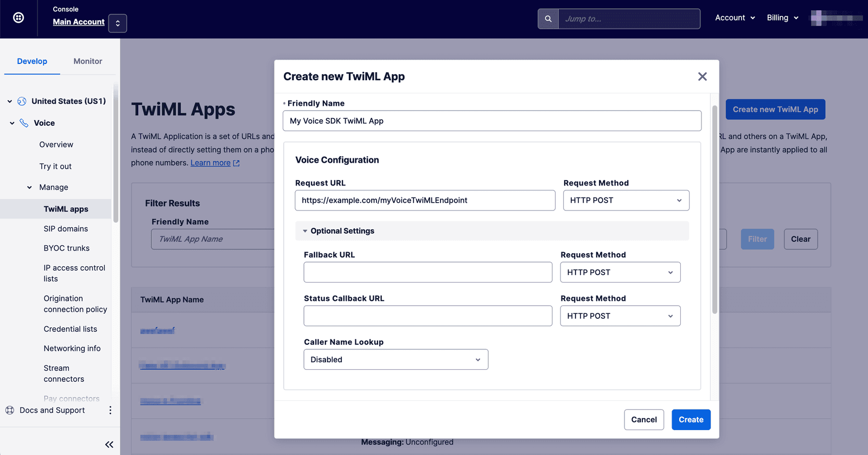The width and height of the screenshot is (868, 455).
Task: Close the Create new TwiML App dialog
Action: [x=702, y=76]
